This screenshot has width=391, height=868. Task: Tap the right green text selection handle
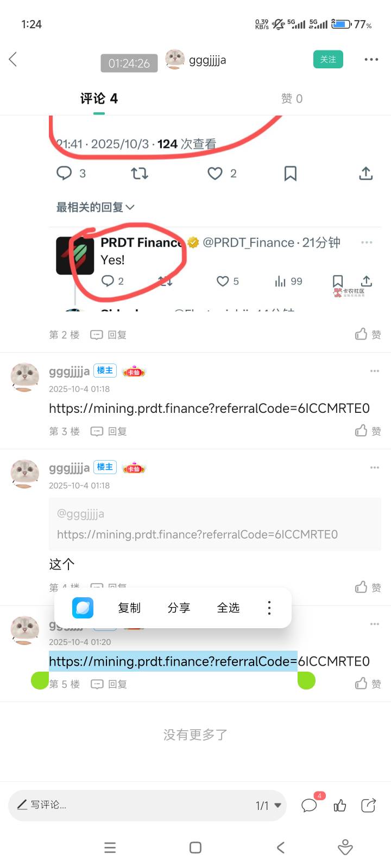point(306,680)
